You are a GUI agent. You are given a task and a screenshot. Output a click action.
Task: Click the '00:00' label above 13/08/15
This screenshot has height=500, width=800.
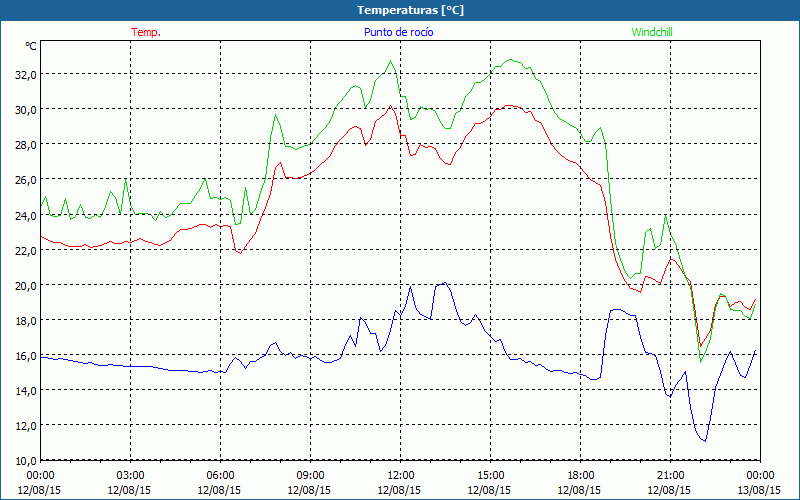(x=760, y=476)
